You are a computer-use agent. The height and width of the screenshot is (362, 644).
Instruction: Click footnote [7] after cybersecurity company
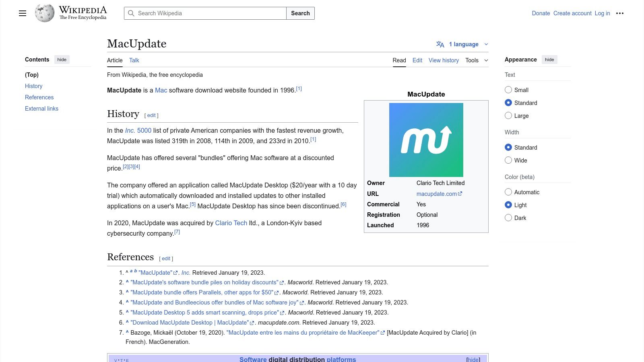177,232
